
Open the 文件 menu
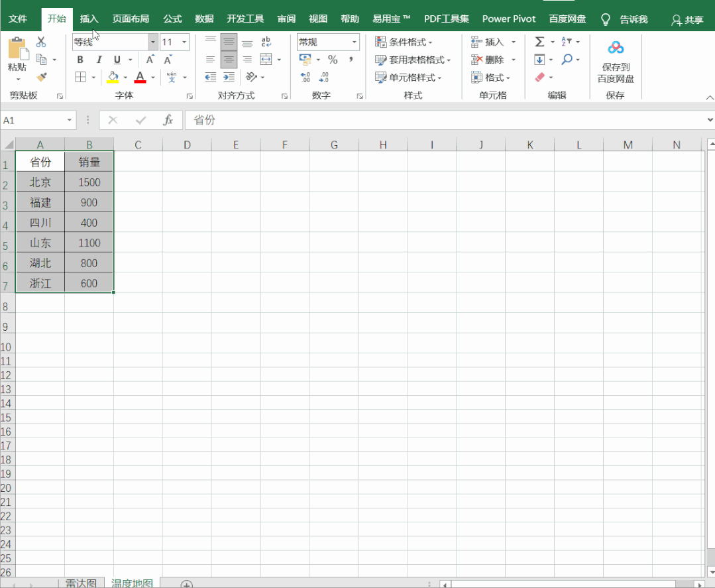pyautogui.click(x=18, y=19)
